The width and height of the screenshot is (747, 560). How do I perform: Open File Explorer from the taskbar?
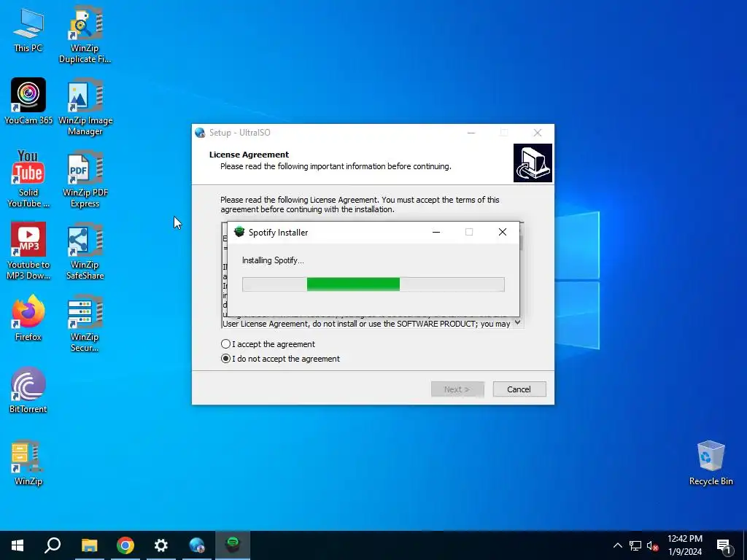pyautogui.click(x=89, y=545)
